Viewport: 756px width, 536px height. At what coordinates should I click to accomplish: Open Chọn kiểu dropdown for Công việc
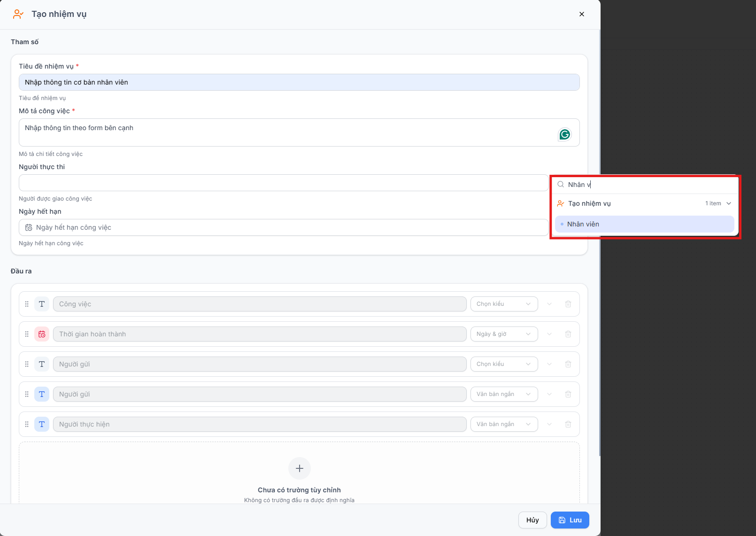(504, 304)
